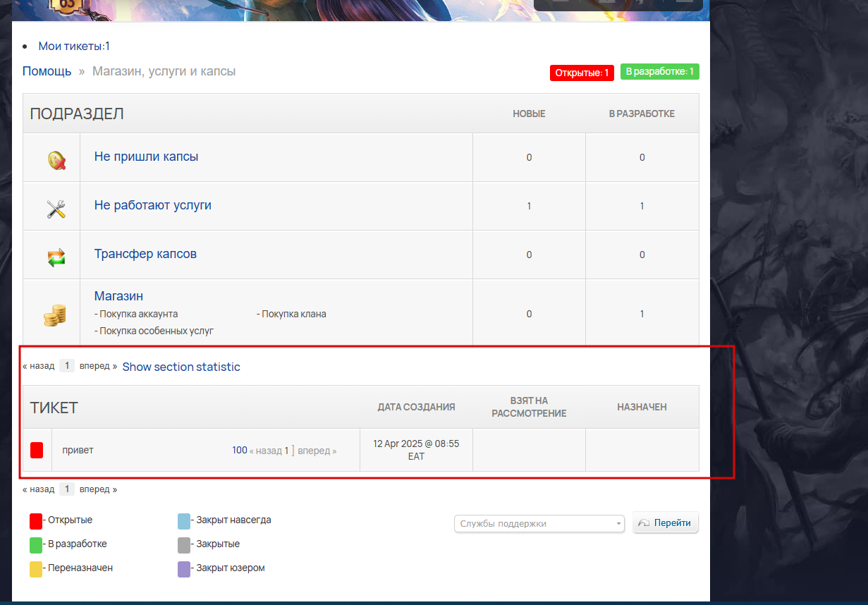The image size is (868, 605).
Task: Click the red status square of привет ticket
Action: click(37, 450)
